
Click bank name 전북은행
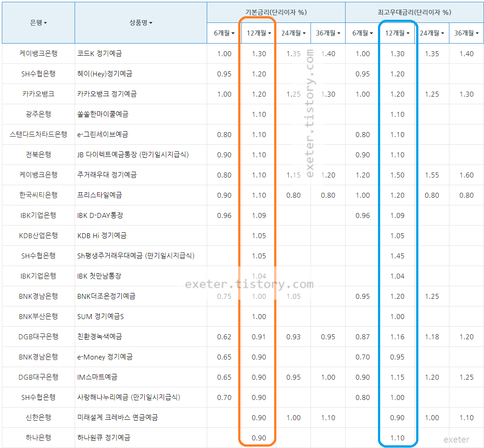38,155
